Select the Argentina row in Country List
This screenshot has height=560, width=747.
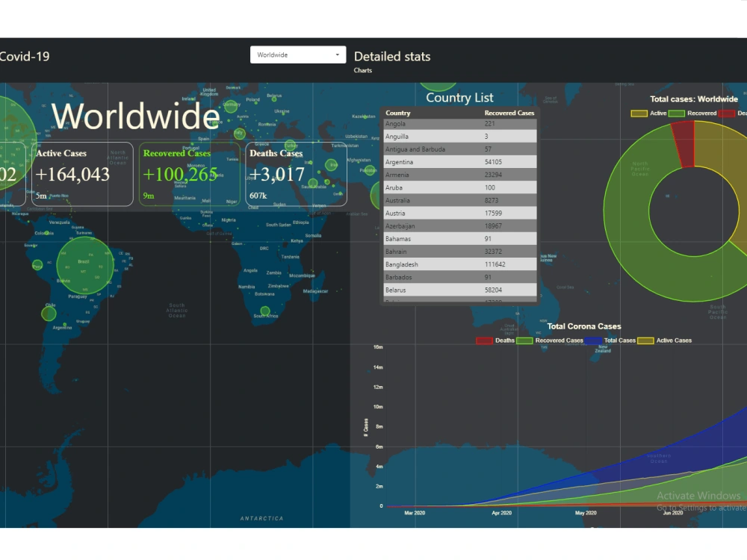click(x=460, y=162)
